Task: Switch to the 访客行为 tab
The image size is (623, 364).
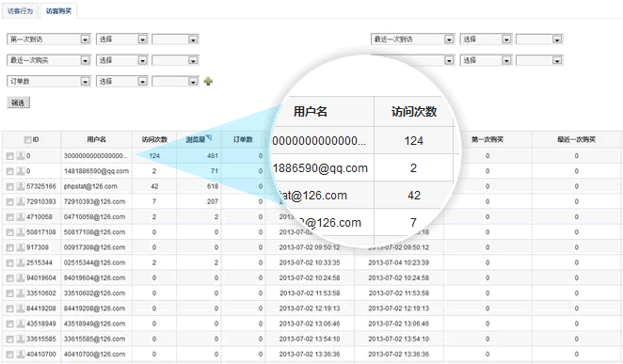Action: 20,11
